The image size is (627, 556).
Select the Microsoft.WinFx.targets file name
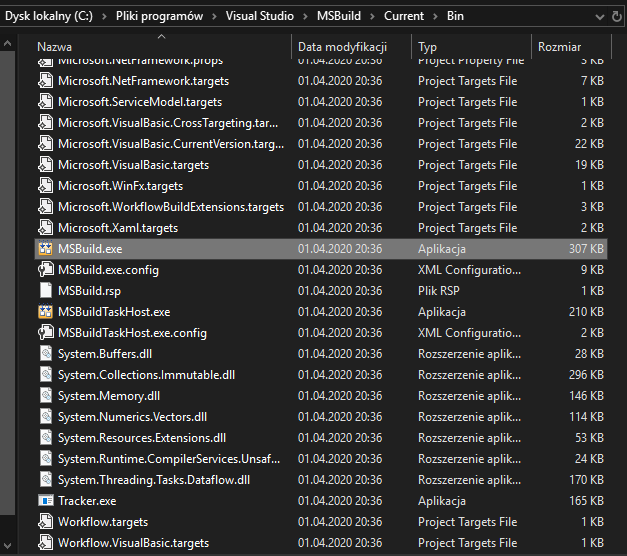point(120,186)
